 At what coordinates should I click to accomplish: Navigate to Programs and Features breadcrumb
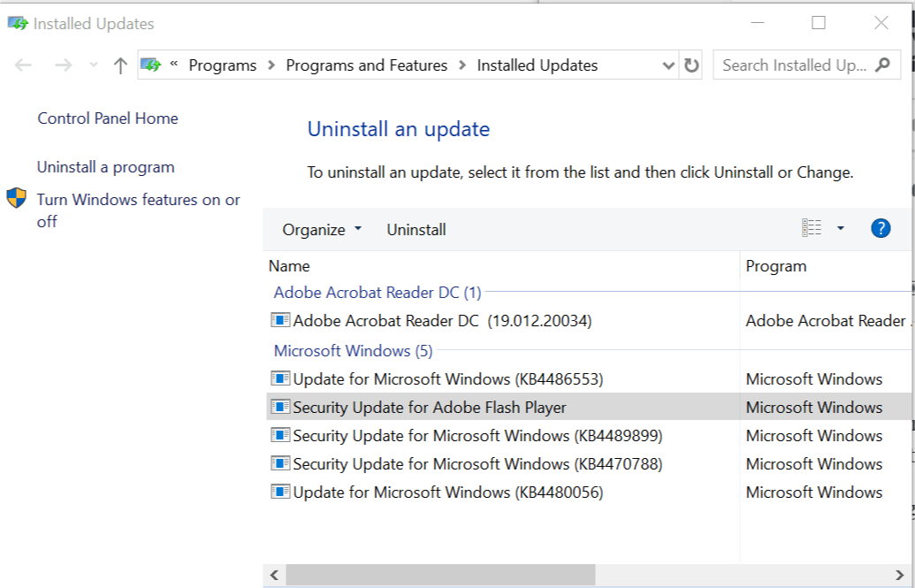[x=367, y=65]
